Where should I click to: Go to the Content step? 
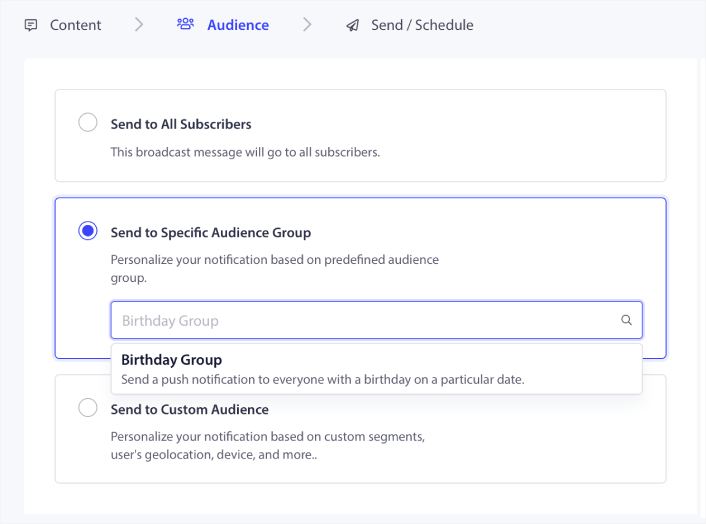point(76,25)
